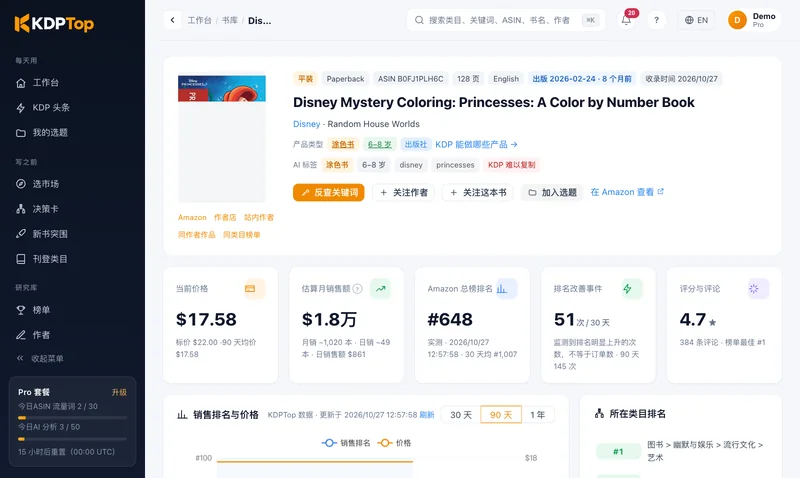Open 选市场 compass icon

pyautogui.click(x=21, y=184)
